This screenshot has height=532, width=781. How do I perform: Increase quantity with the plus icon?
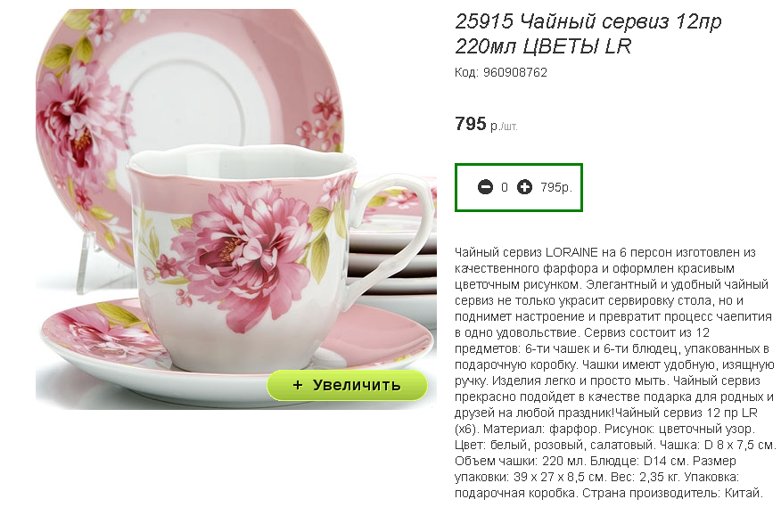click(524, 187)
